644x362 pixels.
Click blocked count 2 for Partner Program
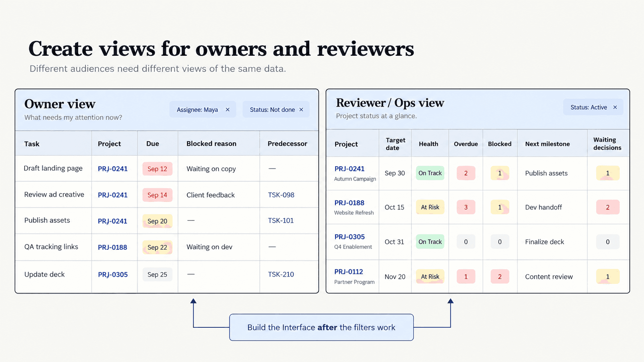pyautogui.click(x=500, y=277)
